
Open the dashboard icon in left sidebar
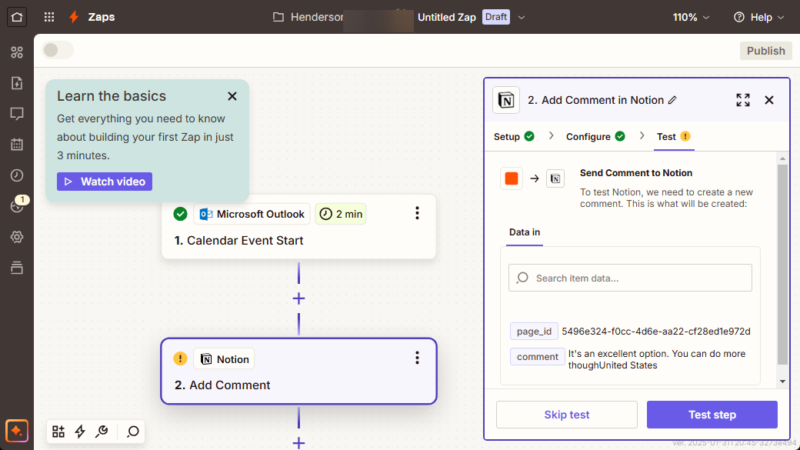click(17, 52)
